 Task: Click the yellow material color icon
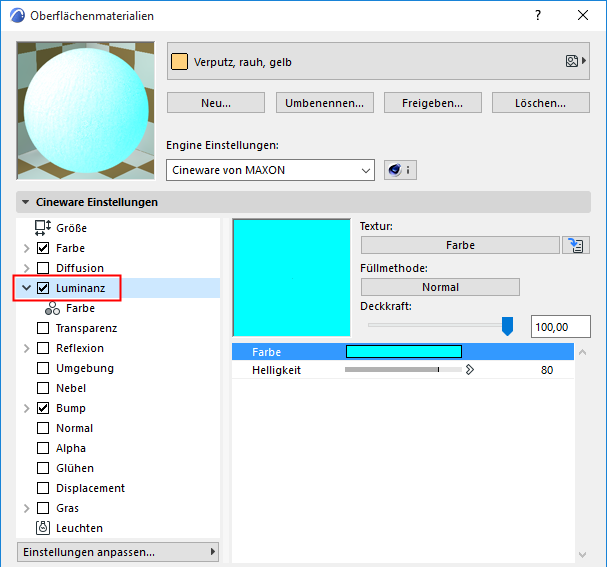(179, 62)
